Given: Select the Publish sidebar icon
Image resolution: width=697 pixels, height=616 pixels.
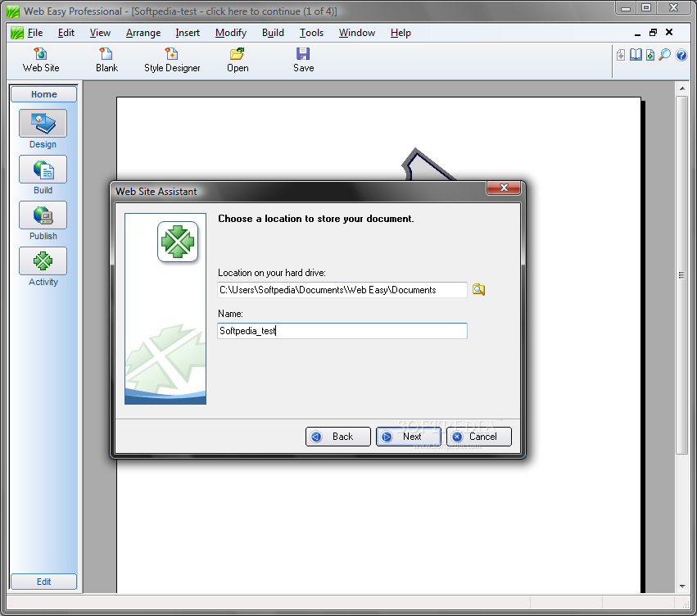Looking at the screenshot, I should (43, 215).
